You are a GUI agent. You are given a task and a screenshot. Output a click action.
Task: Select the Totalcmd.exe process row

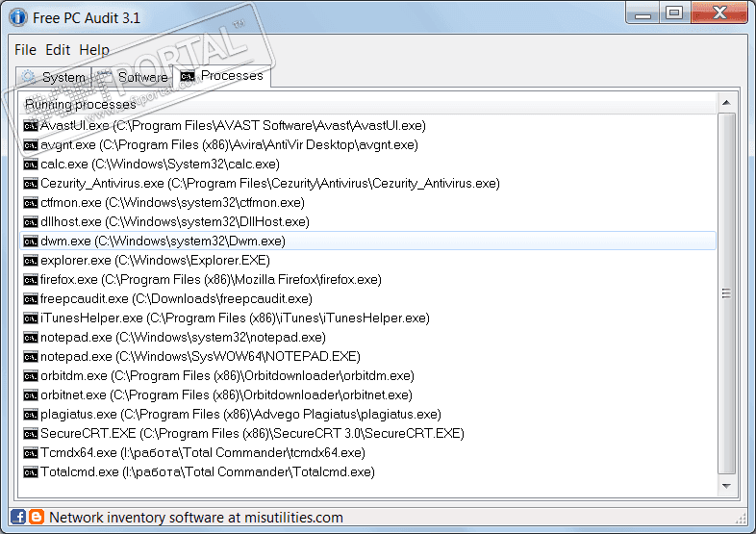point(367,472)
